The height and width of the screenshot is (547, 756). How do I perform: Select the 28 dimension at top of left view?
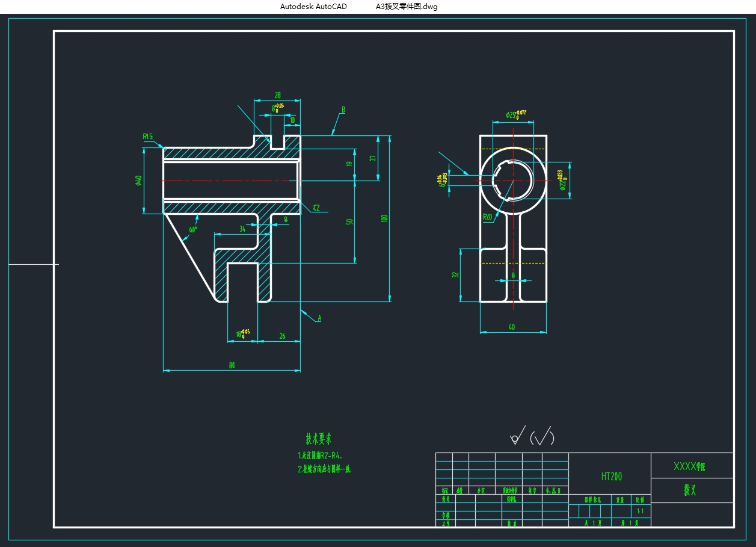pyautogui.click(x=277, y=95)
